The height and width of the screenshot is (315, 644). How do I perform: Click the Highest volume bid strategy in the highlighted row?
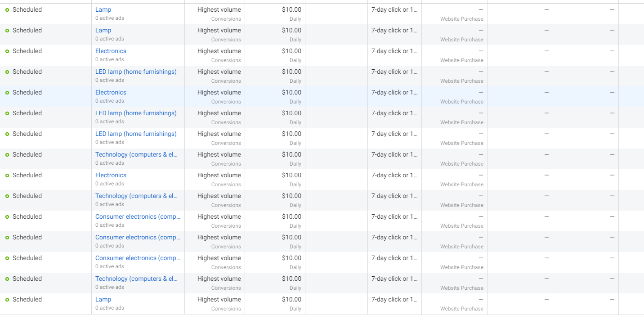click(x=219, y=92)
